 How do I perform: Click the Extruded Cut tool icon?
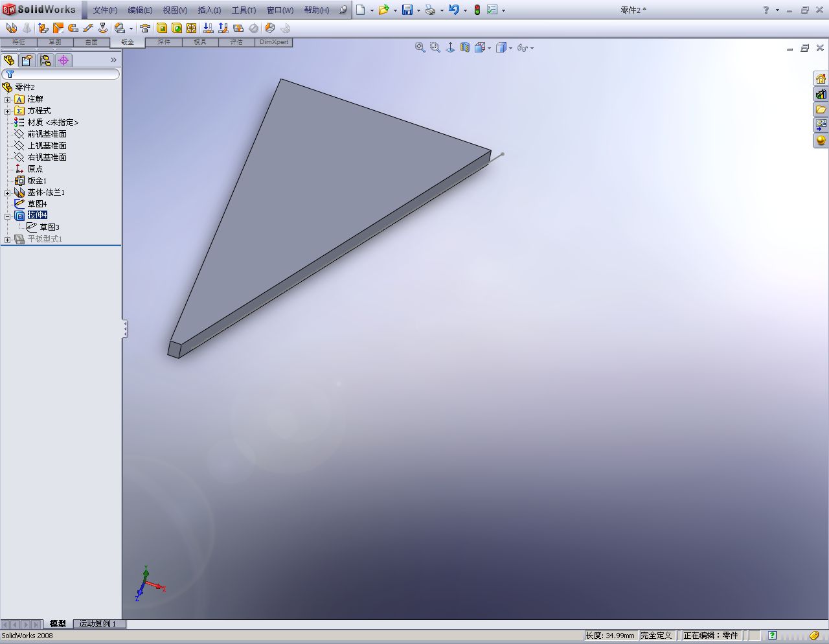[x=162, y=28]
